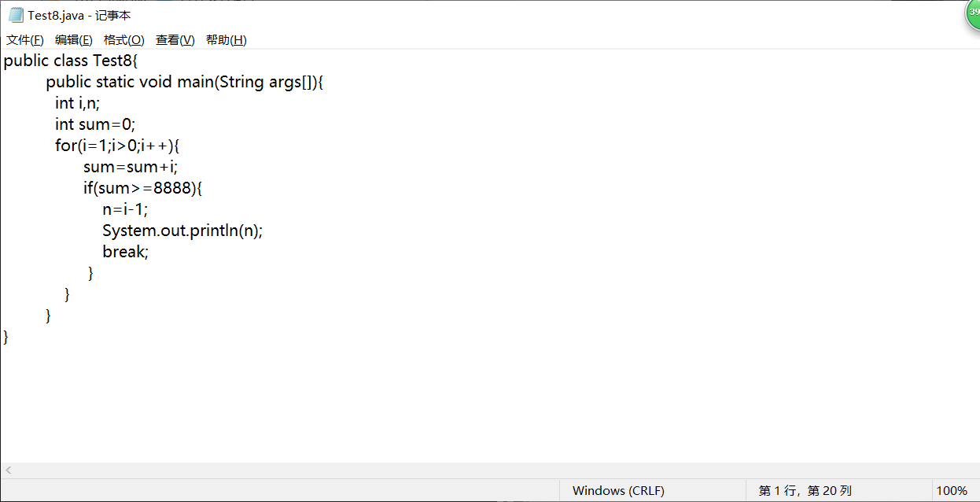
Task: Open the 查看(V) menu
Action: [x=175, y=40]
